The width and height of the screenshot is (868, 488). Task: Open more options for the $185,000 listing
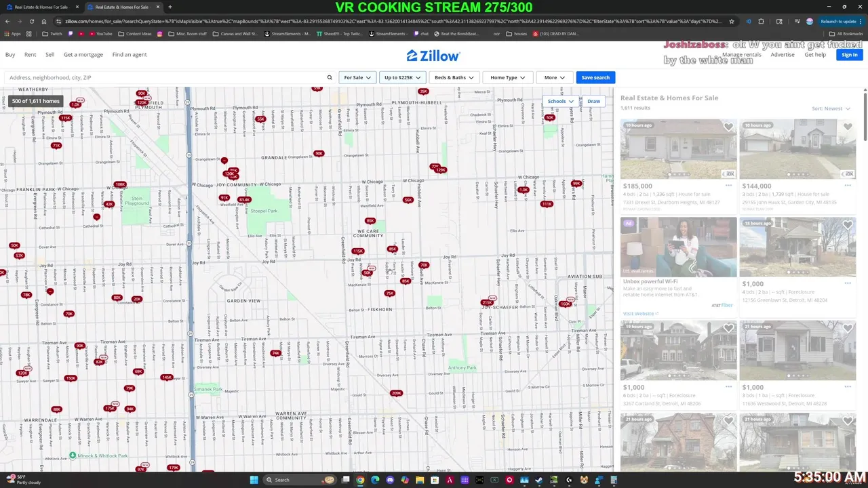[x=728, y=186]
